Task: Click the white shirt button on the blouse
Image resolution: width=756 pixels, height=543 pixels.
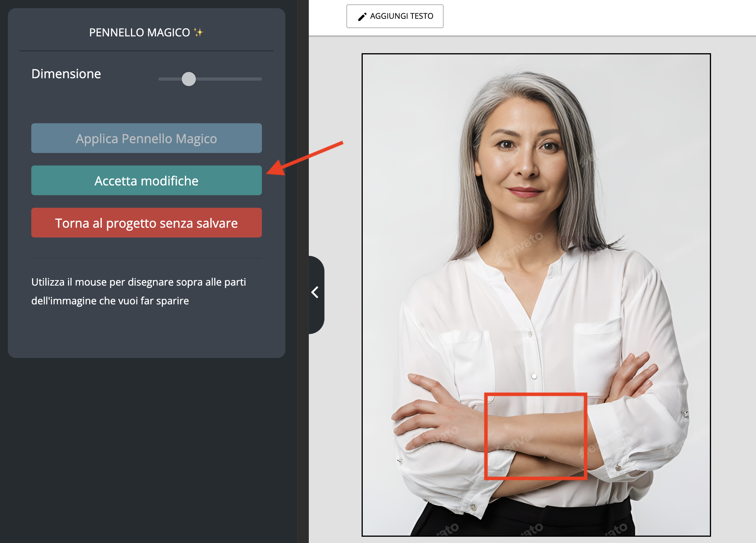Action: (534, 376)
